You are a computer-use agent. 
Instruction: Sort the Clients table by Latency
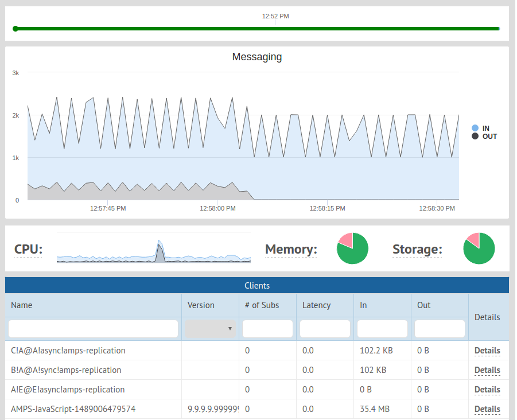coord(316,305)
